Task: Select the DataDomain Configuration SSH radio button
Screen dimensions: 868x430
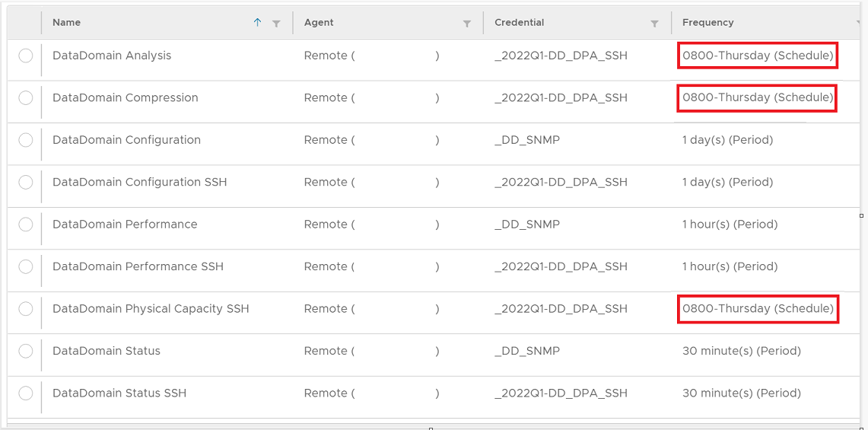Action: point(25,183)
